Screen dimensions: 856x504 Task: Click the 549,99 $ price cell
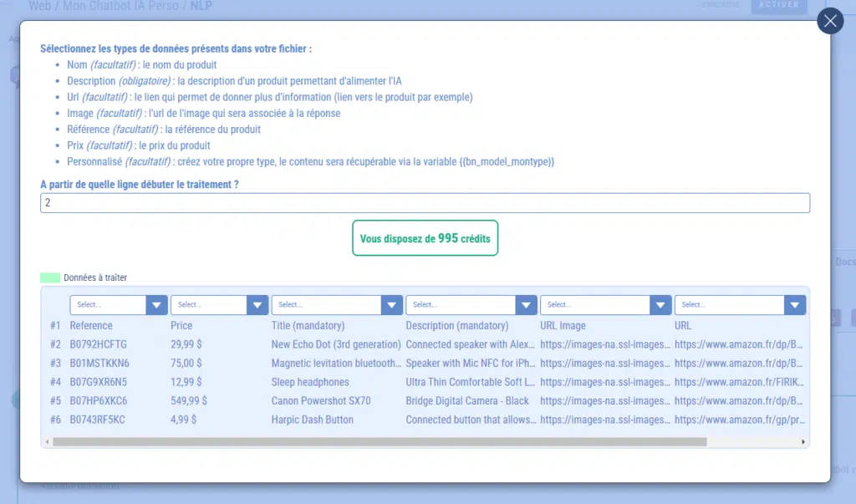(189, 401)
